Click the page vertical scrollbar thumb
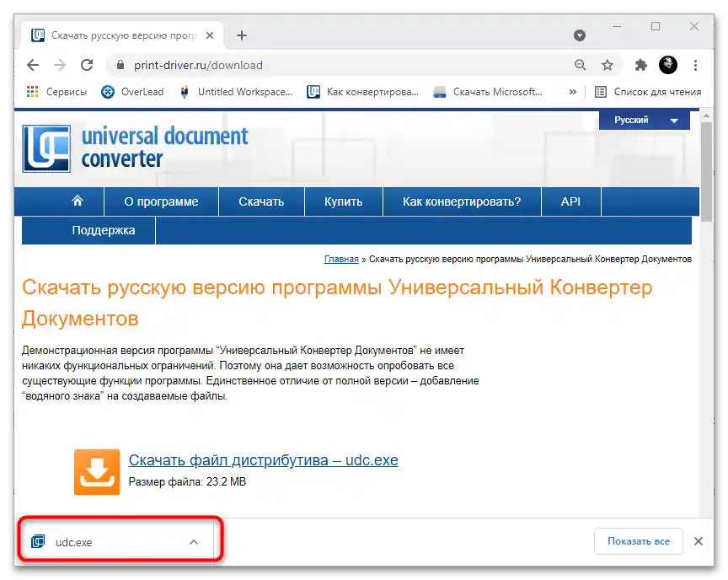This screenshot has height=580, width=728. [x=706, y=172]
